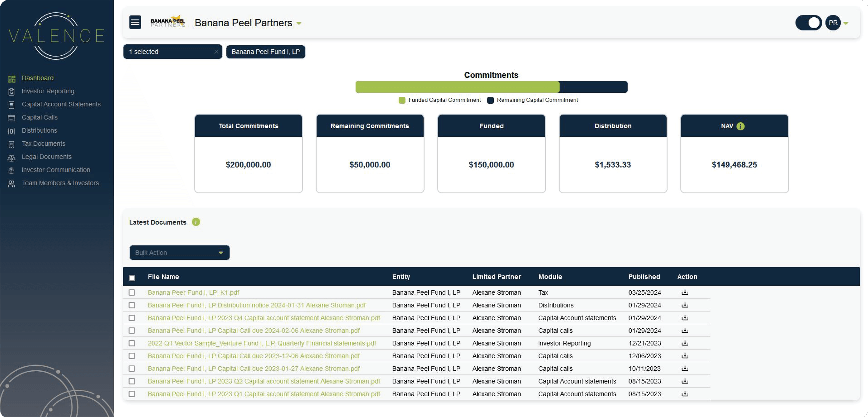The height and width of the screenshot is (418, 868).
Task: Remove the '1 selected' filter with its X
Action: coord(217,51)
